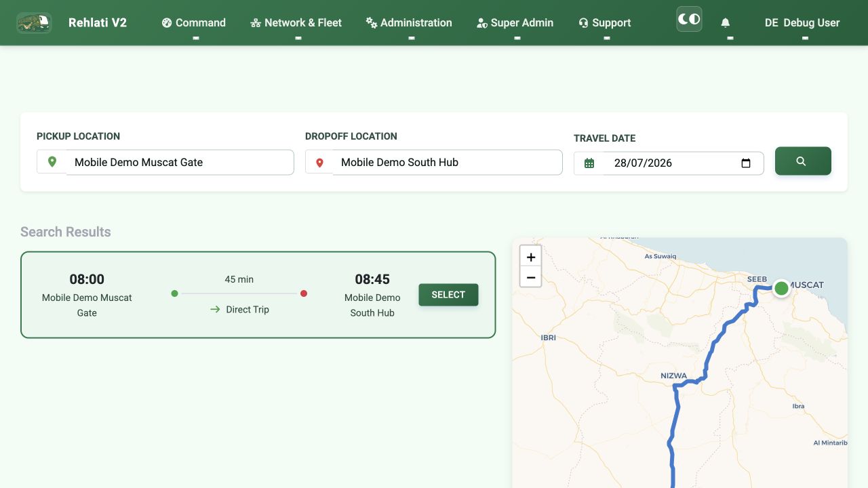868x488 pixels.
Task: Click the 08:00 departure time
Action: click(87, 279)
